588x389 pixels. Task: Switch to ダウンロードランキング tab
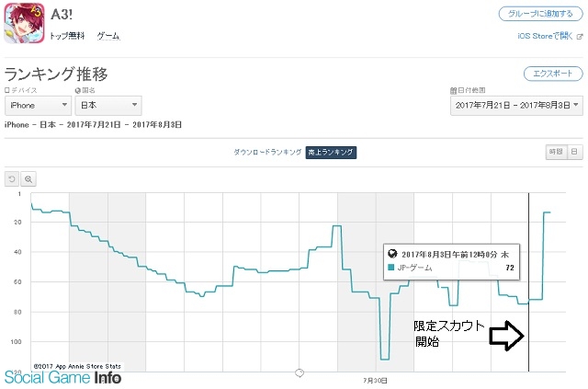tap(267, 152)
